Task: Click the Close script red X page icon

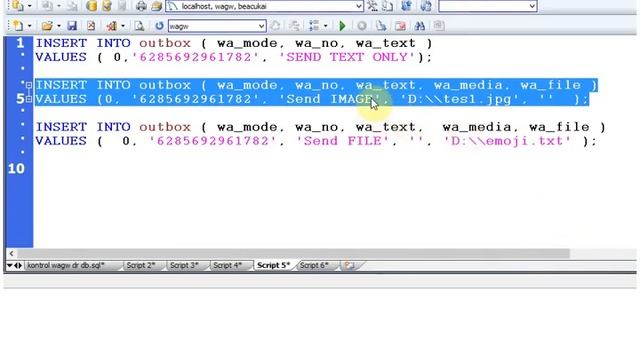Action: tap(91, 26)
